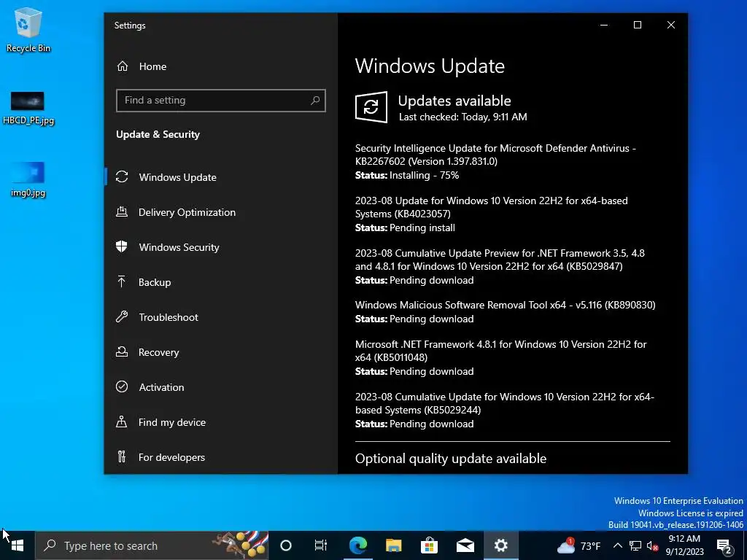The width and height of the screenshot is (747, 560).
Task: Click Home link in Settings sidebar
Action: (x=152, y=66)
